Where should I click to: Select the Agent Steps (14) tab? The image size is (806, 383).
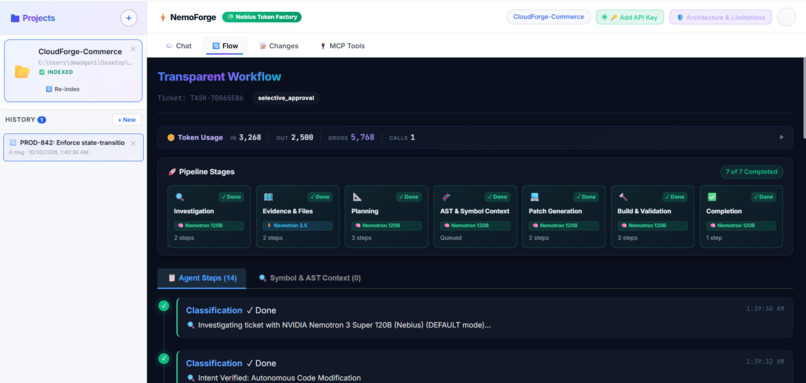point(202,278)
